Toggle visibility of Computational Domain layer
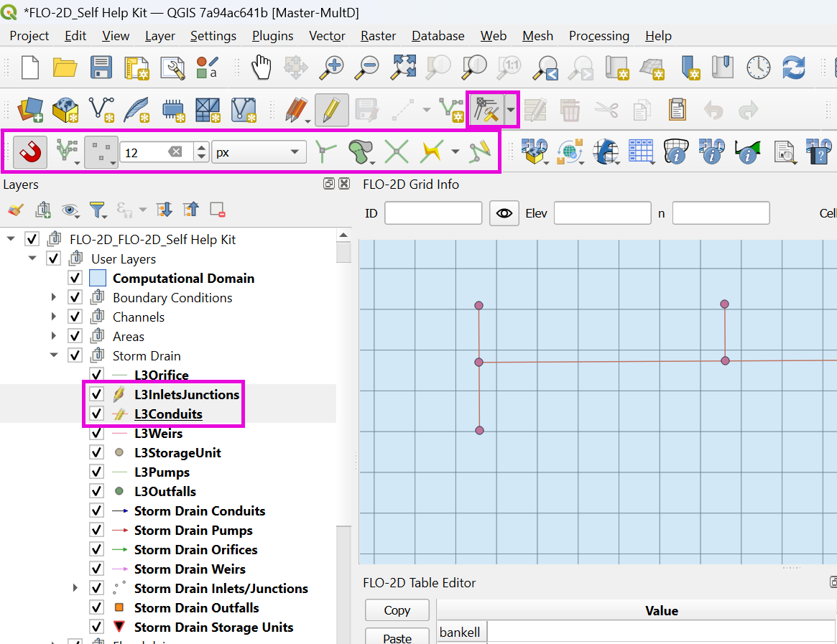Screen dimensions: 837x644 [x=75, y=279]
